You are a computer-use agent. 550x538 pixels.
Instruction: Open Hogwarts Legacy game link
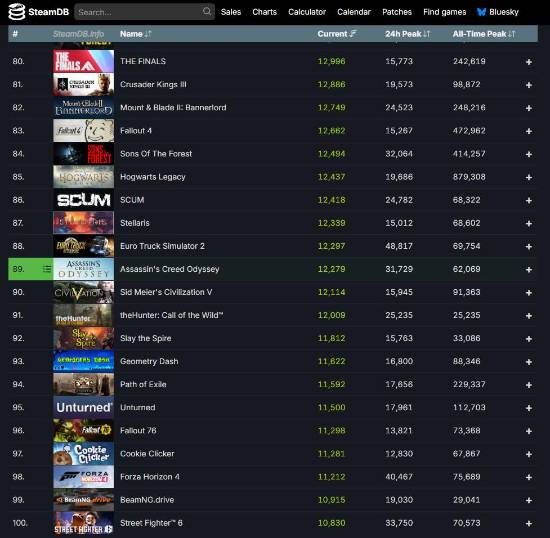(x=153, y=177)
